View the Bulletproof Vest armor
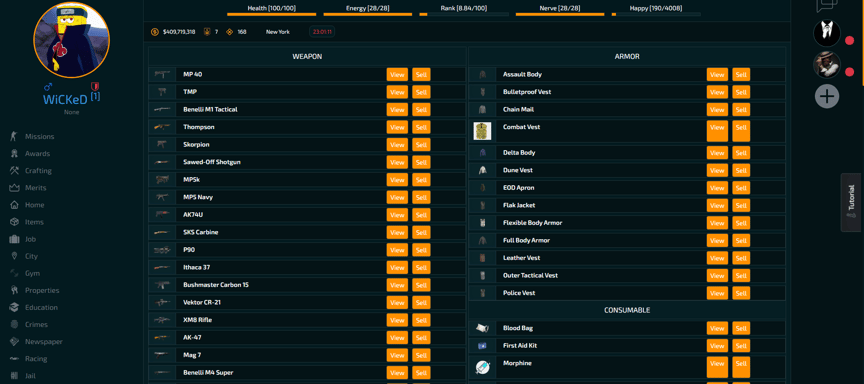Image resolution: width=864 pixels, height=384 pixels. tap(717, 93)
